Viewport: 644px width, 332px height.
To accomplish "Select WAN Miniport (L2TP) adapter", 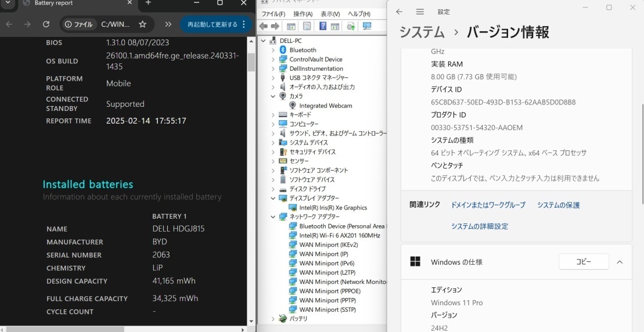I will 327,272.
